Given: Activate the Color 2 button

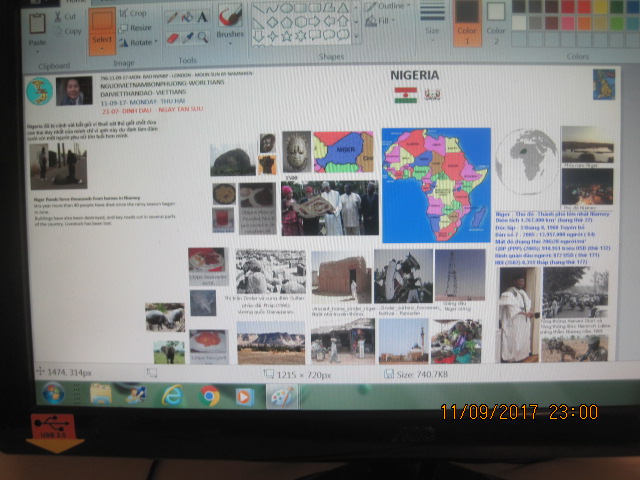Looking at the screenshot, I should tap(496, 22).
